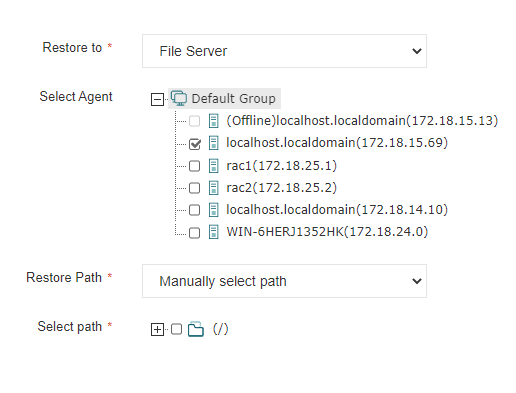This screenshot has height=393, width=516.
Task: Check the root path (/) checkbox
Action: point(176,329)
